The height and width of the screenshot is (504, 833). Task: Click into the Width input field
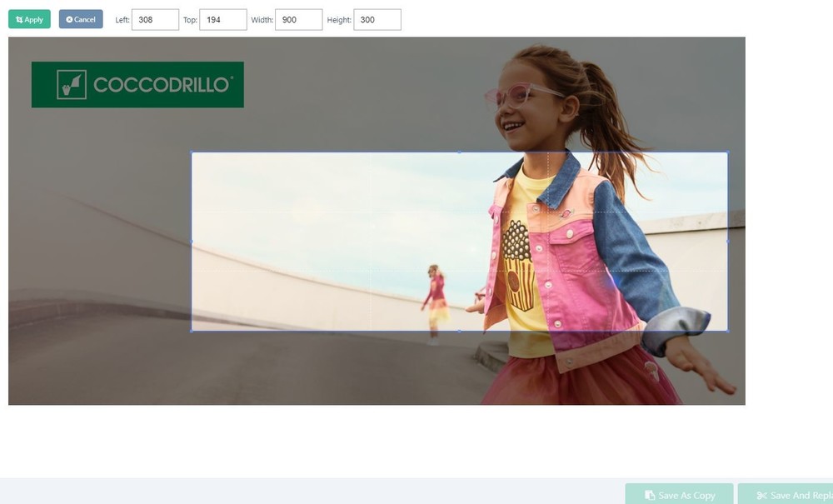298,19
